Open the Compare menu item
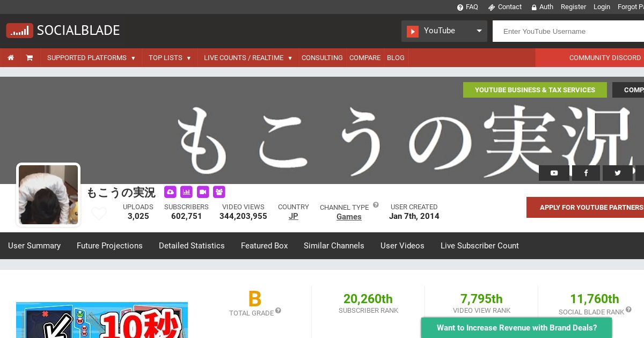Image resolution: width=644 pixels, height=338 pixels. [x=365, y=58]
